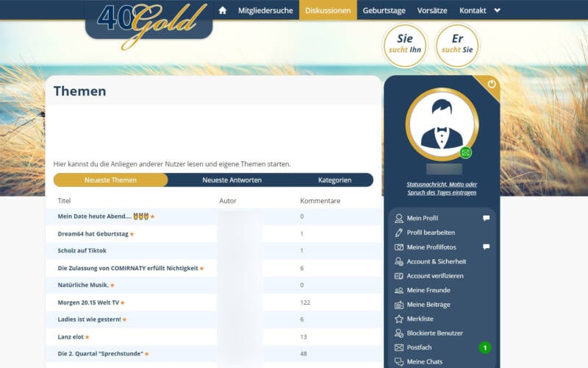
Task: Open topic 'Ladies ist wie gestern!'
Action: pyautogui.click(x=89, y=319)
